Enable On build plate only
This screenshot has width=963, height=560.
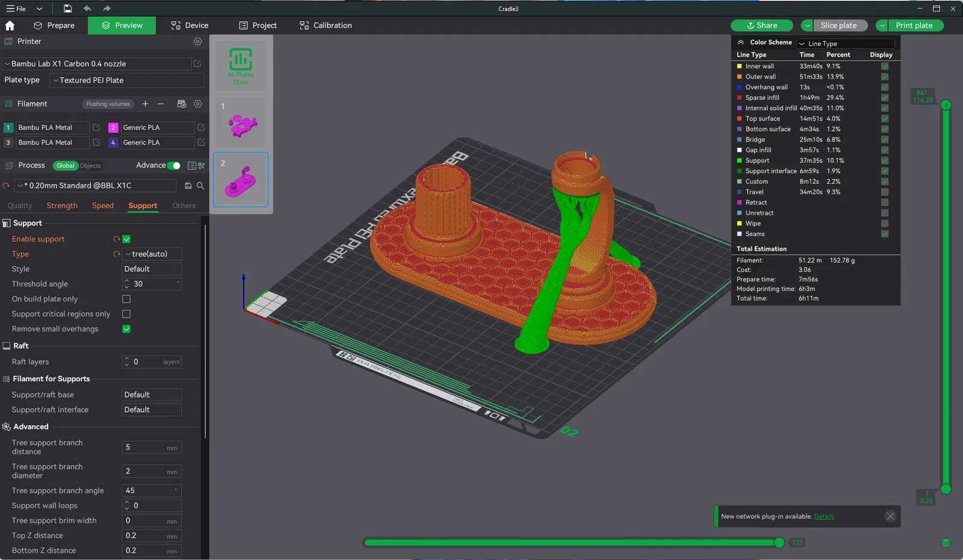coord(126,299)
